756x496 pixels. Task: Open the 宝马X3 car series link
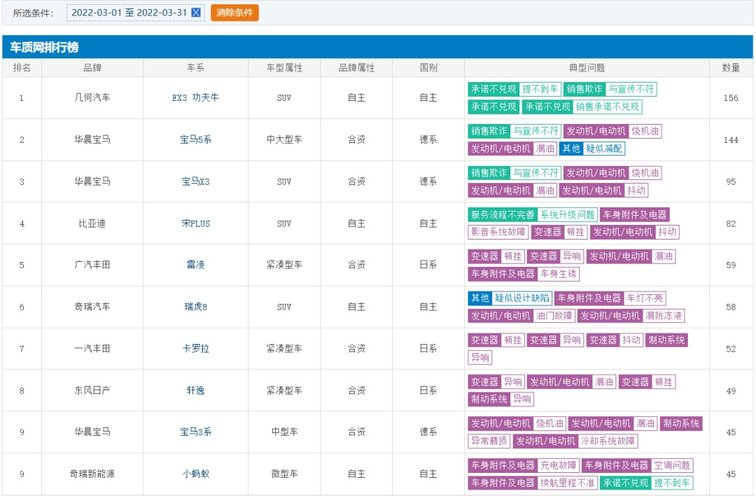click(x=195, y=182)
